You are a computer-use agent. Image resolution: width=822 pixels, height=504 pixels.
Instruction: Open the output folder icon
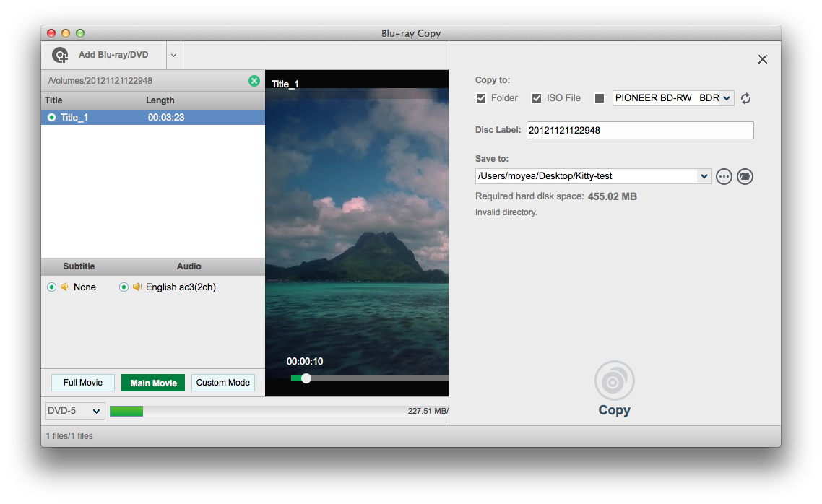pyautogui.click(x=745, y=176)
